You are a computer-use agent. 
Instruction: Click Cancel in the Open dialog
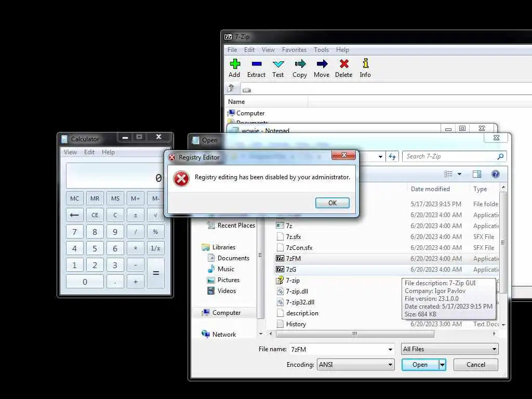(476, 365)
